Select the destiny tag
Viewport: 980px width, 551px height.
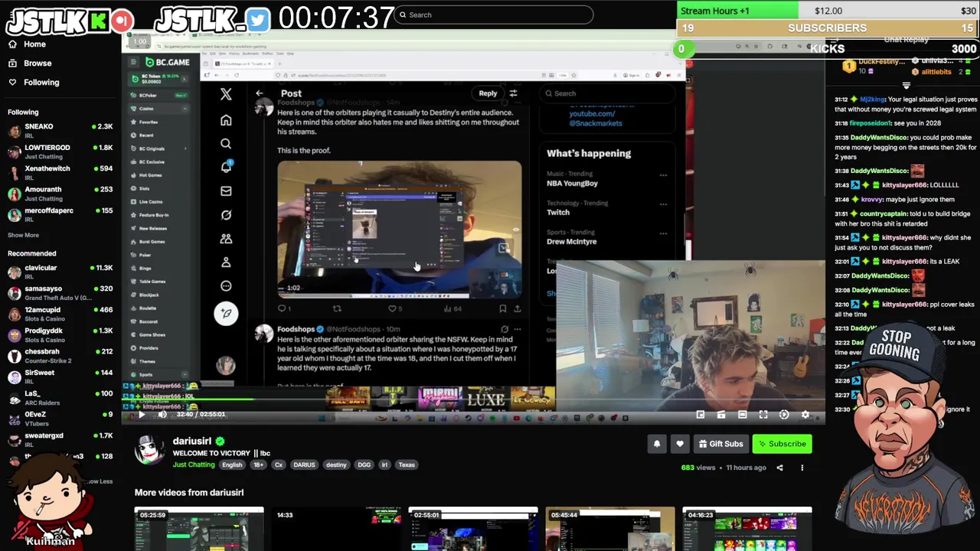(336, 465)
